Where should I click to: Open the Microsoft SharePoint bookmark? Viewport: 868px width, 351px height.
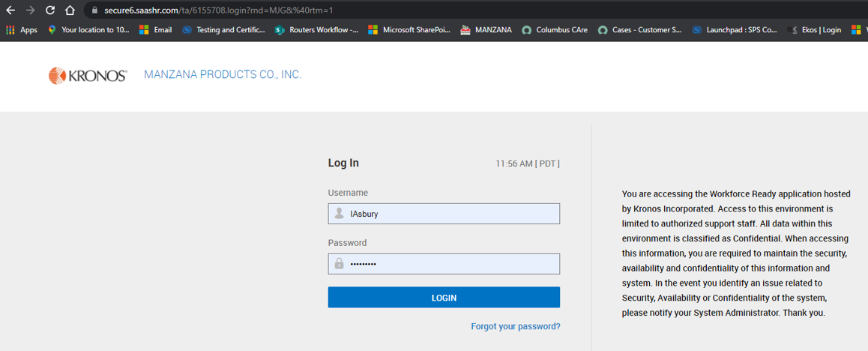(x=409, y=30)
